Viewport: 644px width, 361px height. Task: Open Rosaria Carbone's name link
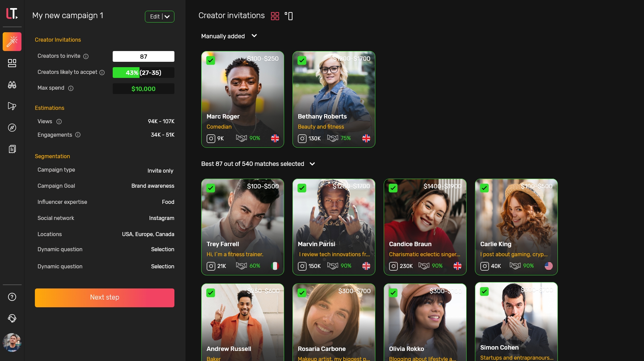tap(321, 349)
